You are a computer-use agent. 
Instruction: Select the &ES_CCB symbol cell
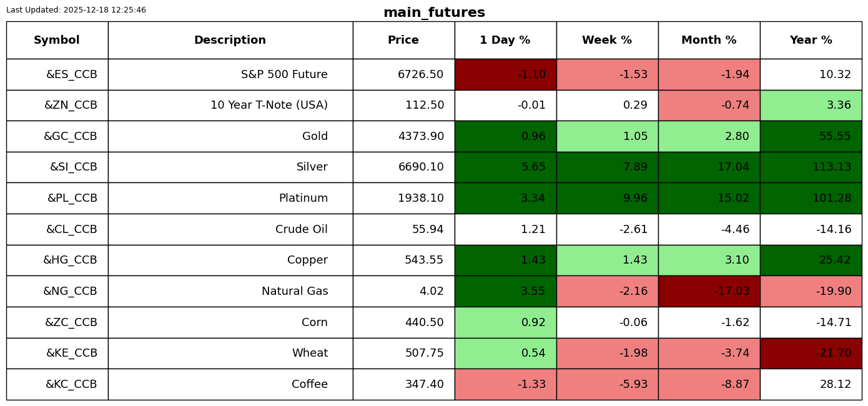pos(71,74)
